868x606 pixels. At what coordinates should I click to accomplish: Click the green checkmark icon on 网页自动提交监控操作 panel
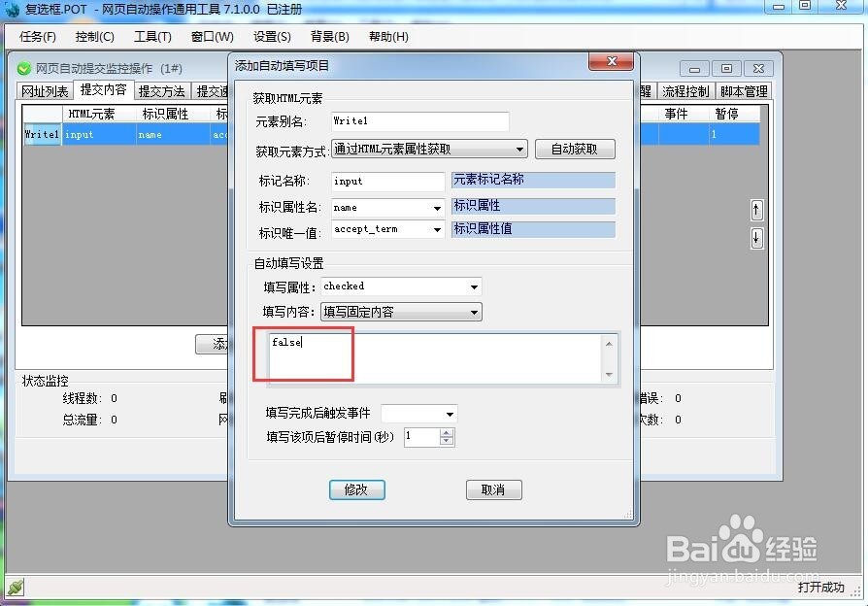coord(23,68)
